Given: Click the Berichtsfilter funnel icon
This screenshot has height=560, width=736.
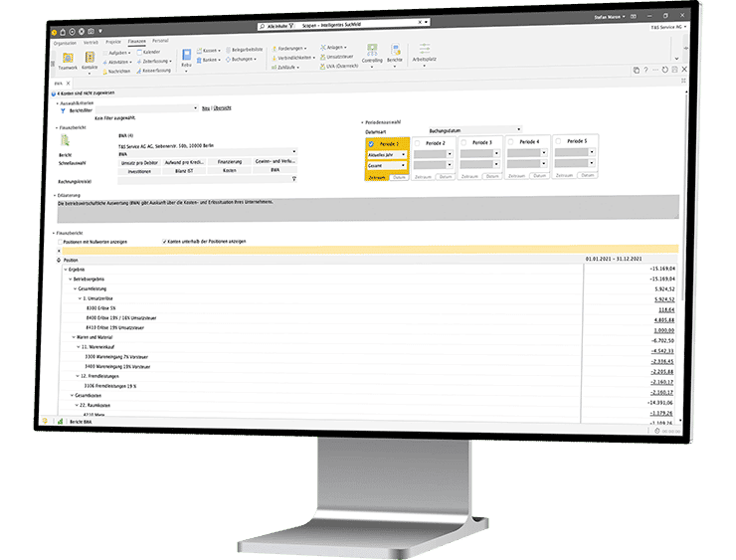Looking at the screenshot, I should click(63, 111).
